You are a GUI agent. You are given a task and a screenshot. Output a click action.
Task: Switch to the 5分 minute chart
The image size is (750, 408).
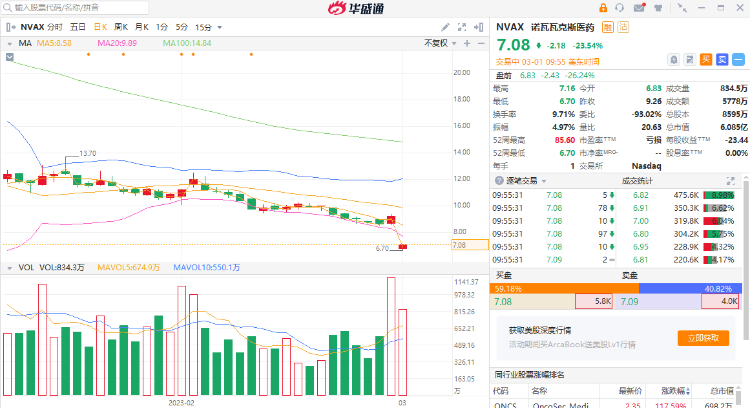182,27
